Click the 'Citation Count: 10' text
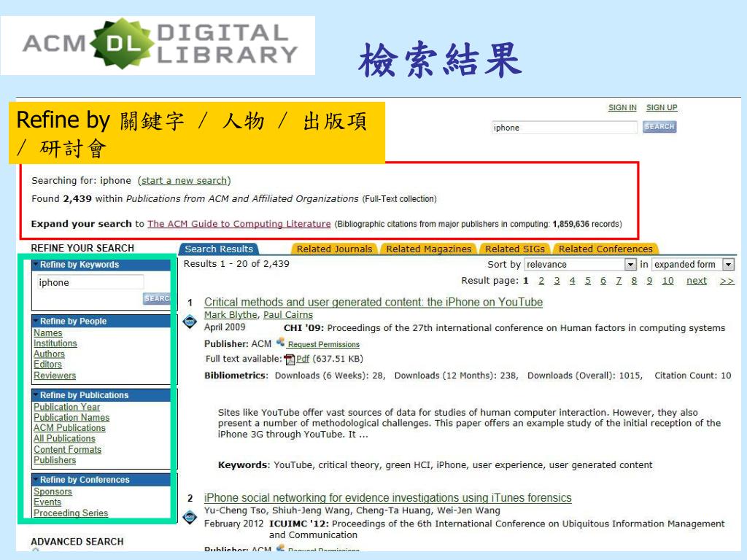747x560 pixels. pyautogui.click(x=693, y=376)
